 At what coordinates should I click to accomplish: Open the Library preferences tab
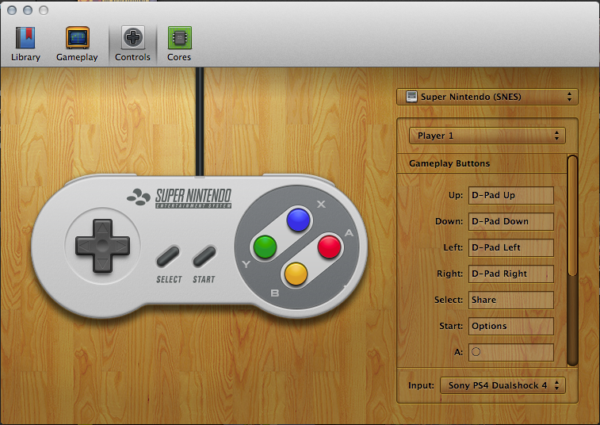[x=25, y=44]
